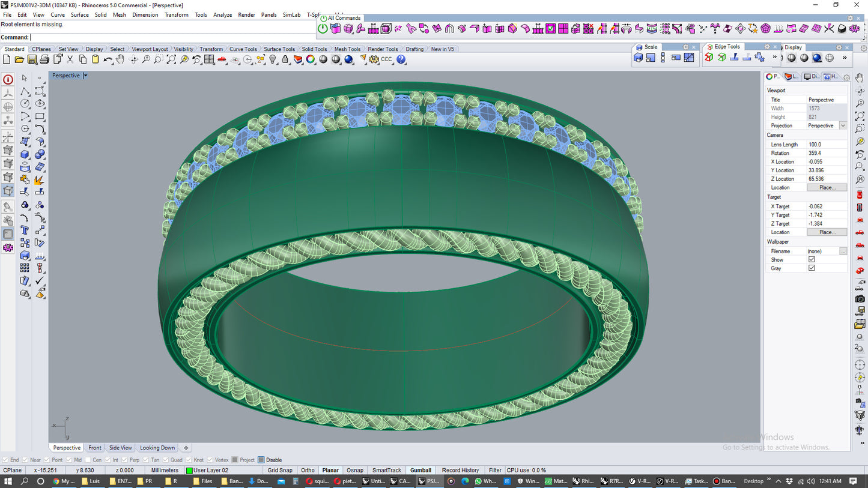Uncheck the Wallpaper Gray checkbox

pyautogui.click(x=812, y=268)
